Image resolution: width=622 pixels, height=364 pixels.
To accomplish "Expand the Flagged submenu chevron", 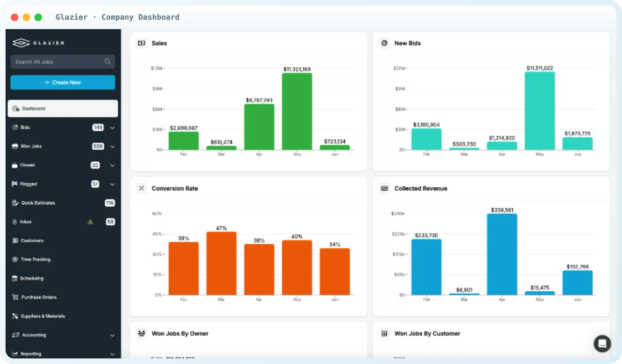I will tap(112, 184).
